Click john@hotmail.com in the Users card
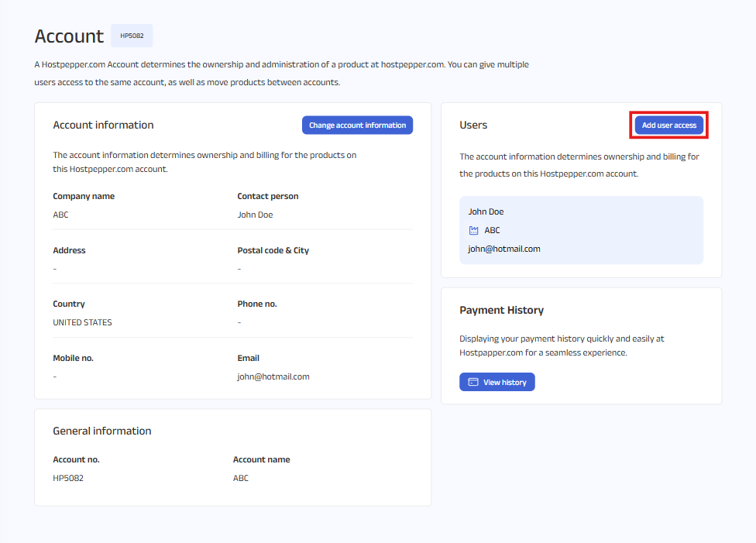The width and height of the screenshot is (756, 543). (504, 249)
